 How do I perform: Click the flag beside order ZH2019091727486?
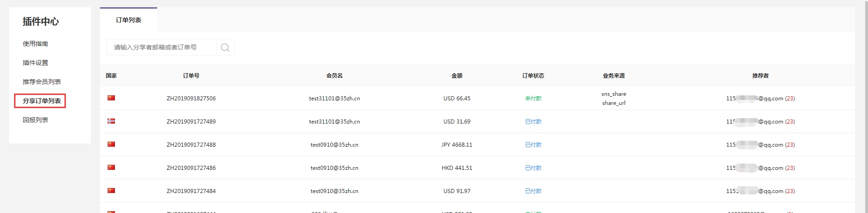111,168
